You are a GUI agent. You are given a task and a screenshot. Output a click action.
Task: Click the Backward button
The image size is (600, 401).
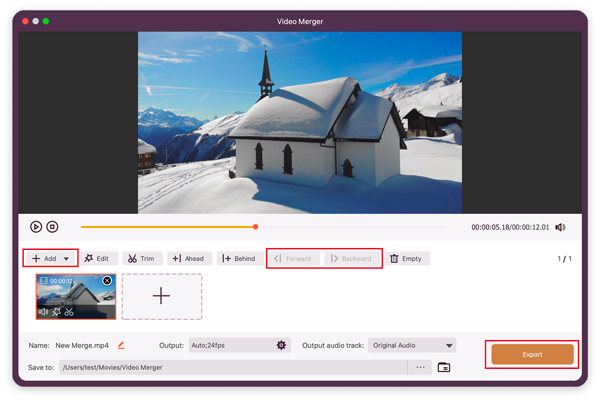point(351,259)
